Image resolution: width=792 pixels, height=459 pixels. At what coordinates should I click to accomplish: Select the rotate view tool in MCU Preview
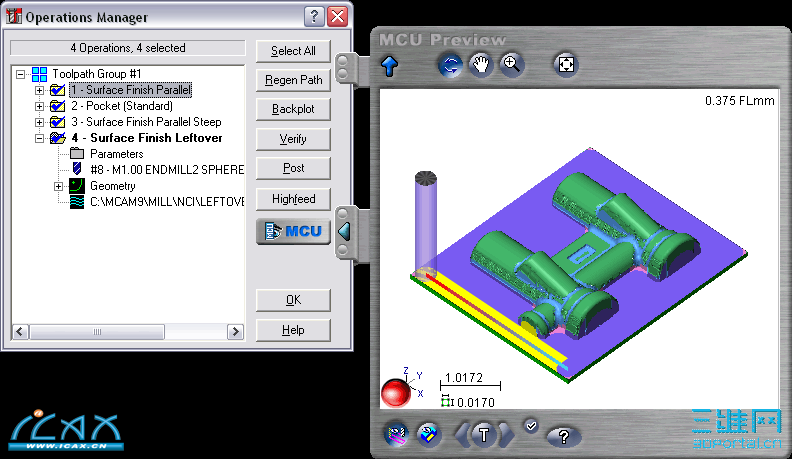450,65
